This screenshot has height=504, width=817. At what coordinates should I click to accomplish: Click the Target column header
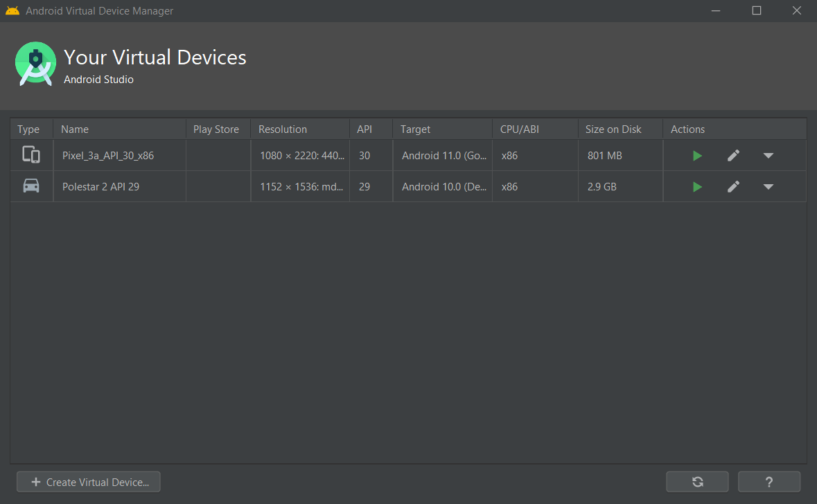pos(415,129)
